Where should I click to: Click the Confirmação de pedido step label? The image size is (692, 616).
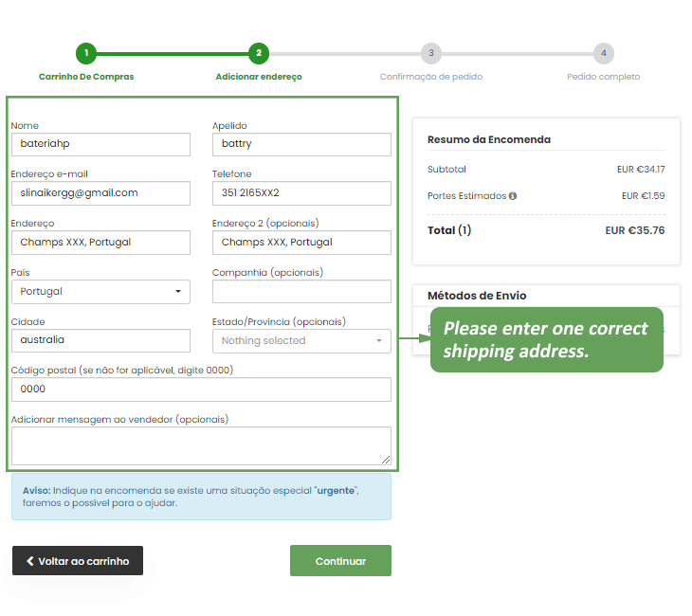point(431,77)
